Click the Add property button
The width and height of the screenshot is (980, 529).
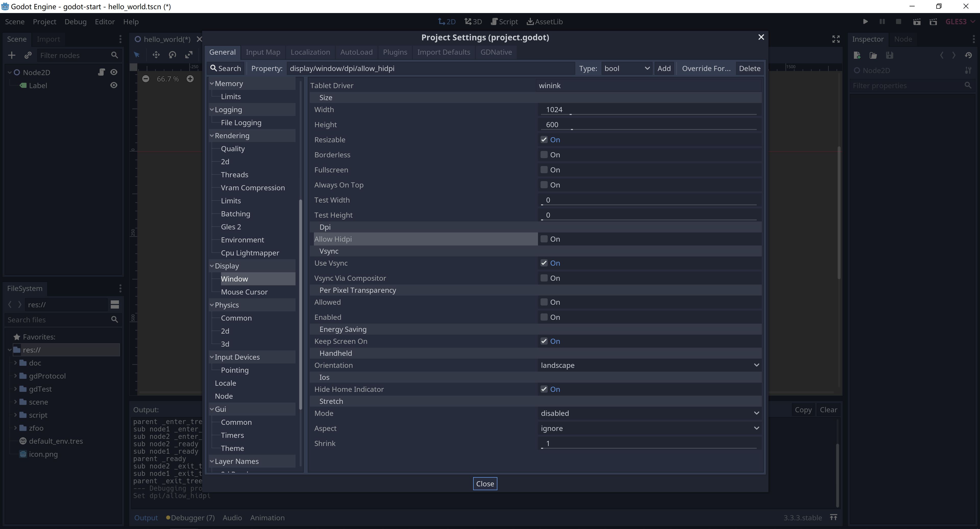(x=664, y=68)
